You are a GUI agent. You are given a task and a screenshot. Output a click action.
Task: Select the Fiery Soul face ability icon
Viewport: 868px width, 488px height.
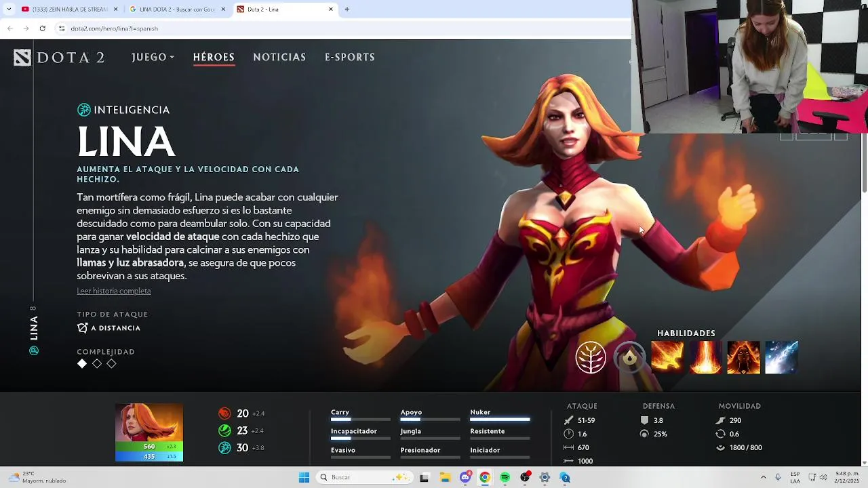743,357
